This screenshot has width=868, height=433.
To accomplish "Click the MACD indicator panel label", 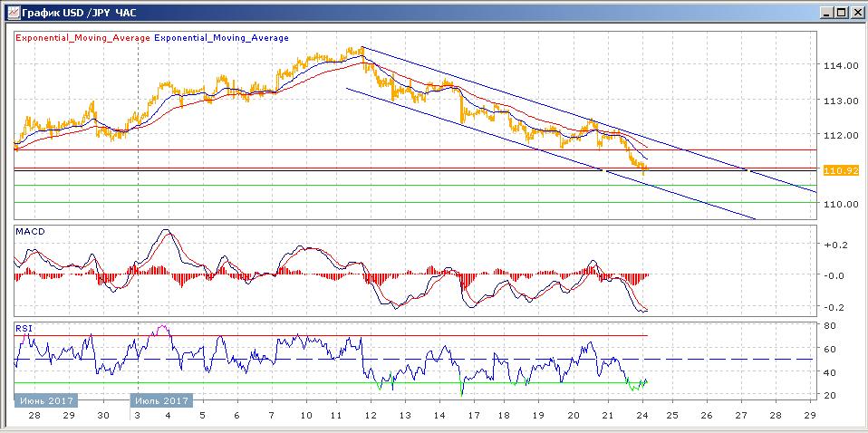I will click(30, 232).
